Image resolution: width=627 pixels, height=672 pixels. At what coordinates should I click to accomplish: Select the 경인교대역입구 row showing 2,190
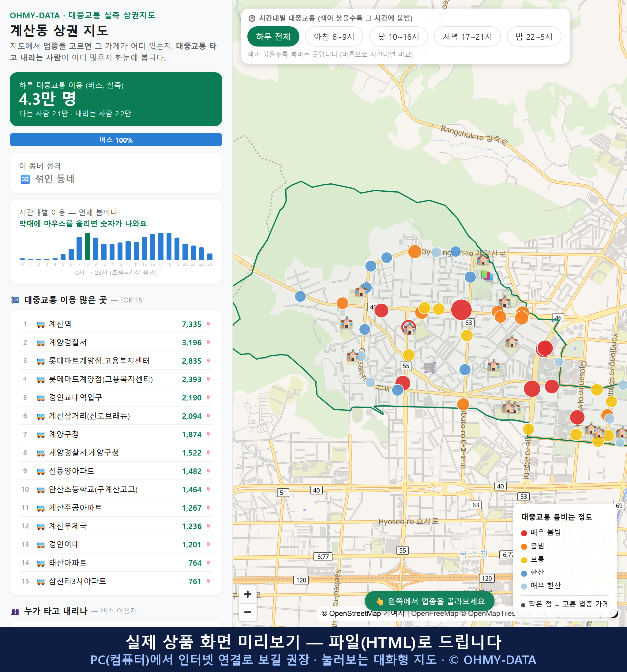point(116,397)
